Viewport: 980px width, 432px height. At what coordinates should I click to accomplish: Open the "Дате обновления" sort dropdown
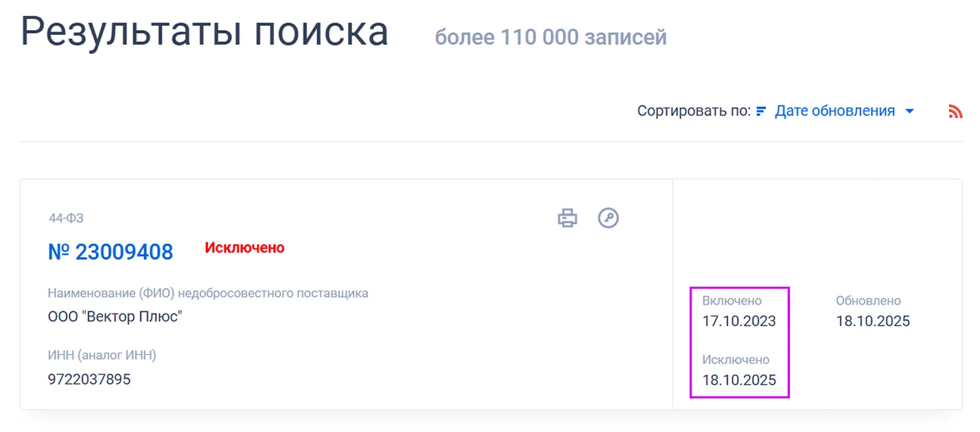coord(834,111)
